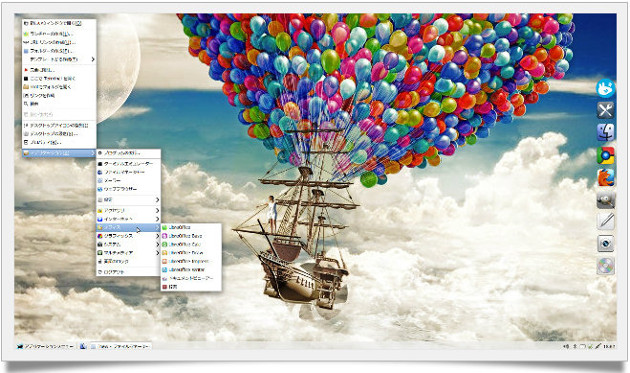Click the LibreOffice Draw yellow icon
The height and width of the screenshot is (373, 630).
coord(165,253)
